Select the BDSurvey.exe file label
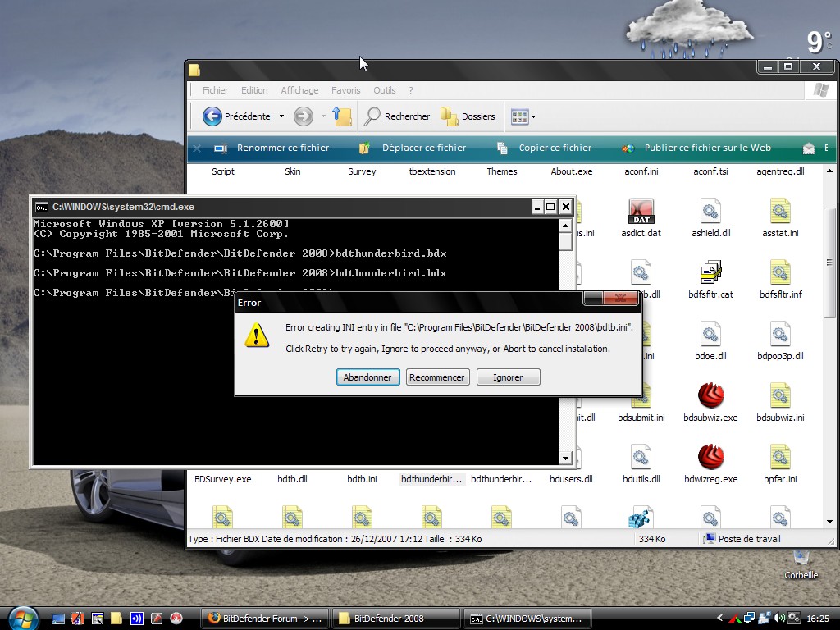 tap(223, 479)
